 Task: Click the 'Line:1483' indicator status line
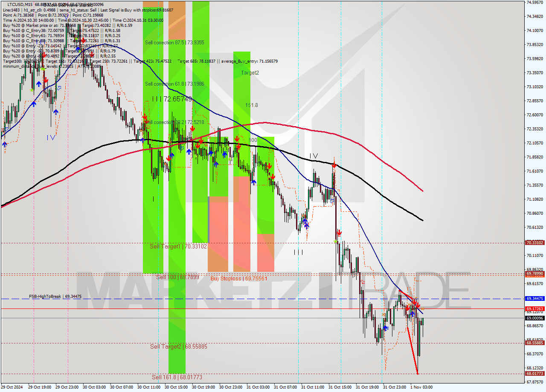(88, 10)
